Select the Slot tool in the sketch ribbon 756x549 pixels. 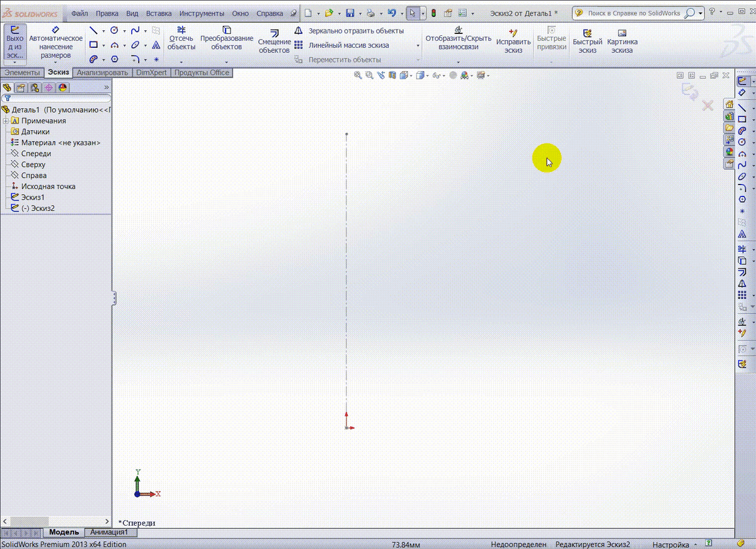[93, 59]
